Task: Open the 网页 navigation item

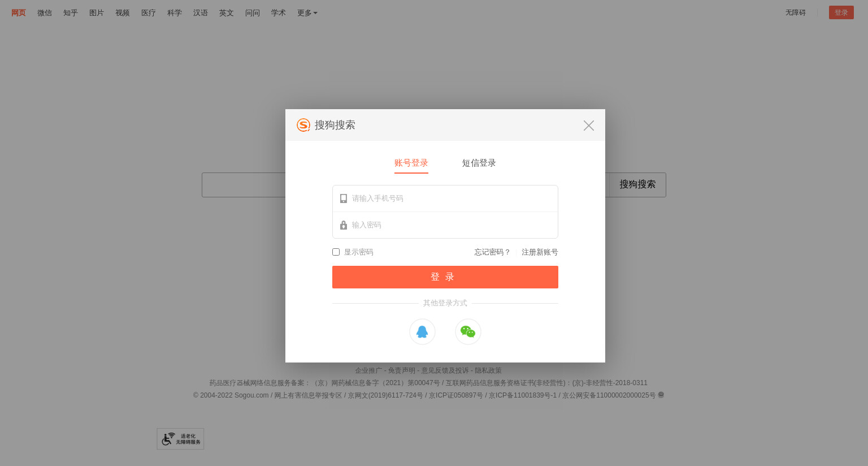Action: pyautogui.click(x=19, y=13)
